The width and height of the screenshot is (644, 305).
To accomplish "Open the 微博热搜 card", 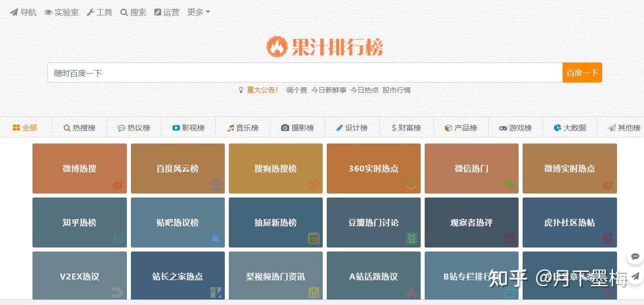I will coord(79,168).
